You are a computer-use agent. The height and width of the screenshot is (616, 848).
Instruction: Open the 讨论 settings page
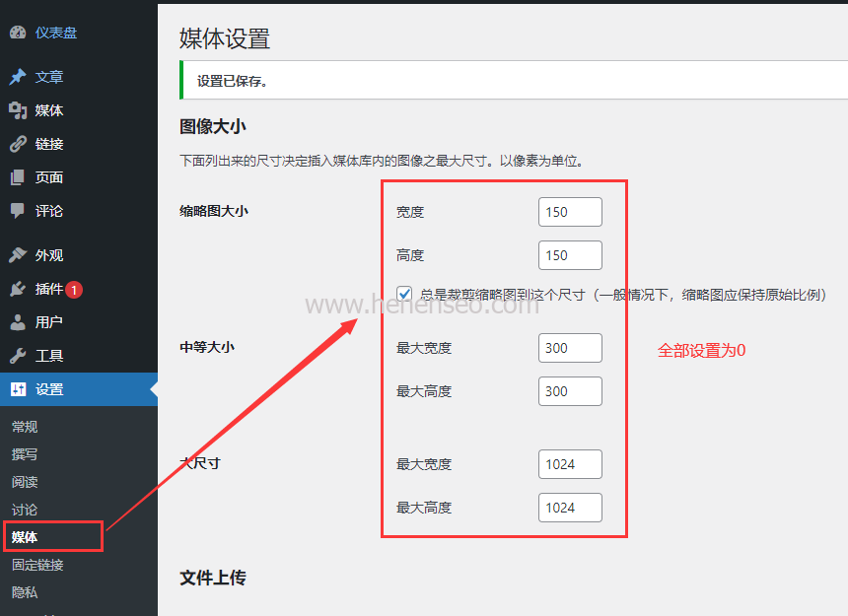[25, 509]
